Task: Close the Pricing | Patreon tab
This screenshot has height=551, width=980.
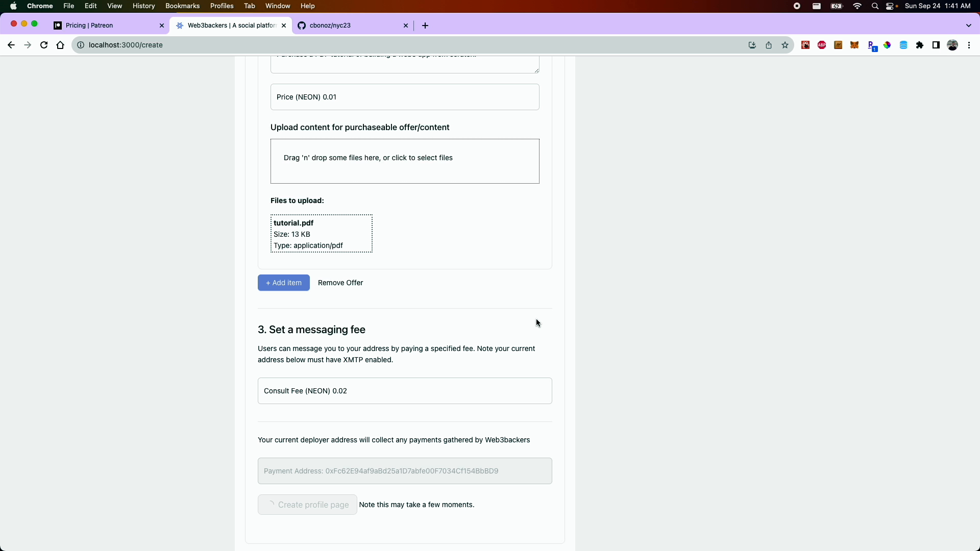Action: click(162, 26)
